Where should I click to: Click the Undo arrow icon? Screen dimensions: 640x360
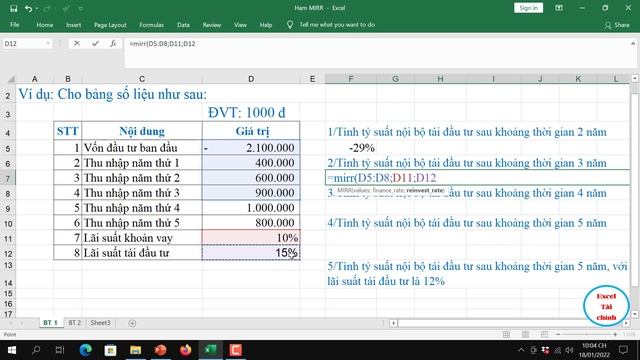coord(28,8)
